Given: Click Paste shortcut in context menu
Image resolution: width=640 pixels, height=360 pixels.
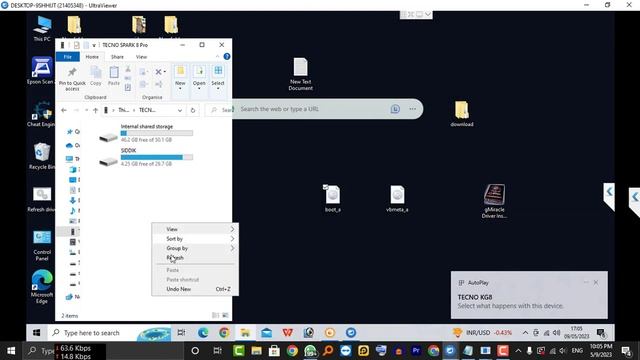Looking at the screenshot, I should 195,280.
